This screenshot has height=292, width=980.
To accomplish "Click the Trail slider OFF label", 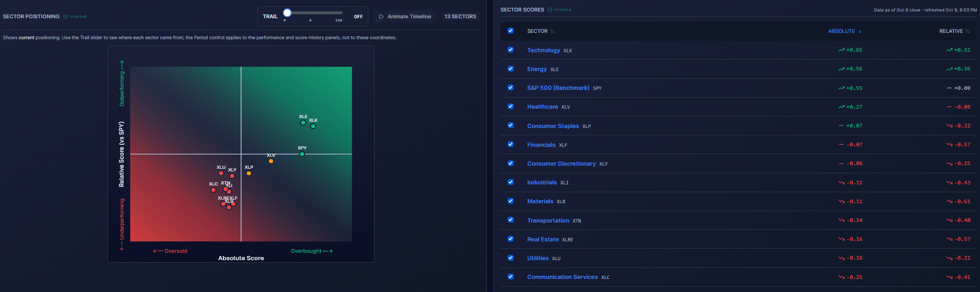I will 358,17.
